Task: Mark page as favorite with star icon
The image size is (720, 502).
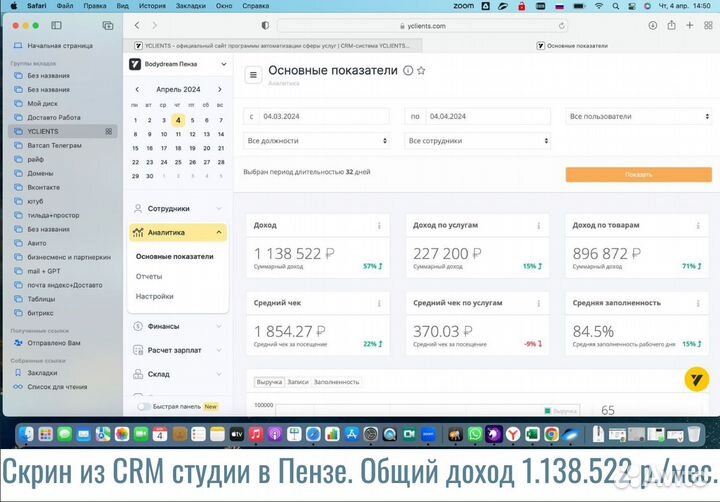Action: [421, 70]
